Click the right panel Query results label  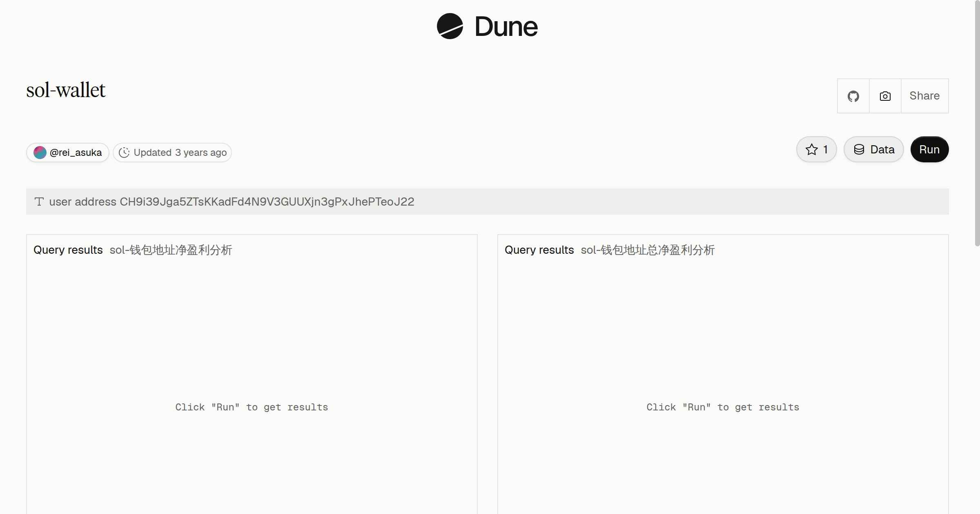click(x=539, y=250)
